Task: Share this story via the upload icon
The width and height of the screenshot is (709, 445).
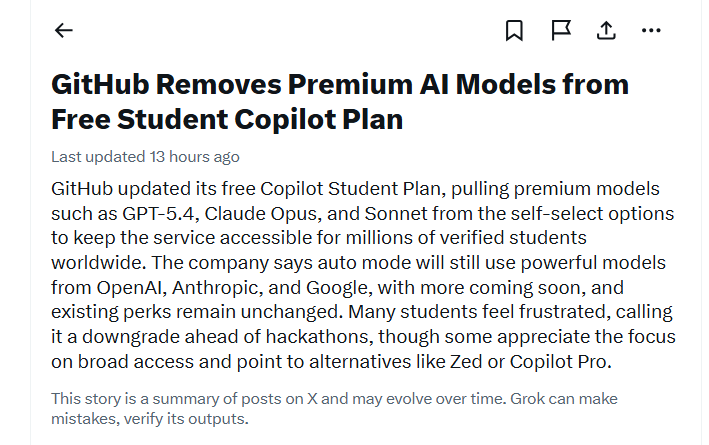Action: [x=606, y=30]
